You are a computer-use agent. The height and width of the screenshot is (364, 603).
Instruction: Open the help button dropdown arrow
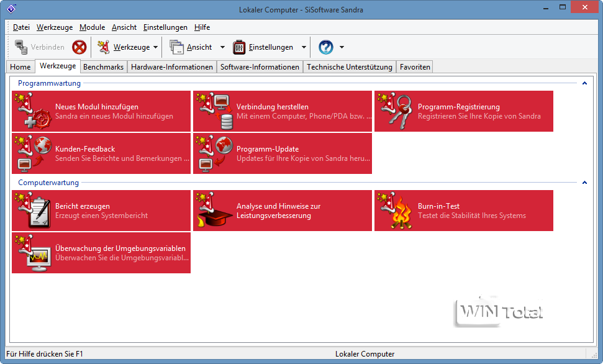pyautogui.click(x=342, y=47)
